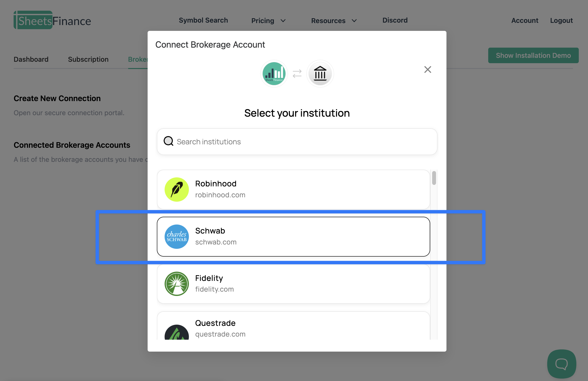Click the two-way transfer arrows icon

click(297, 74)
